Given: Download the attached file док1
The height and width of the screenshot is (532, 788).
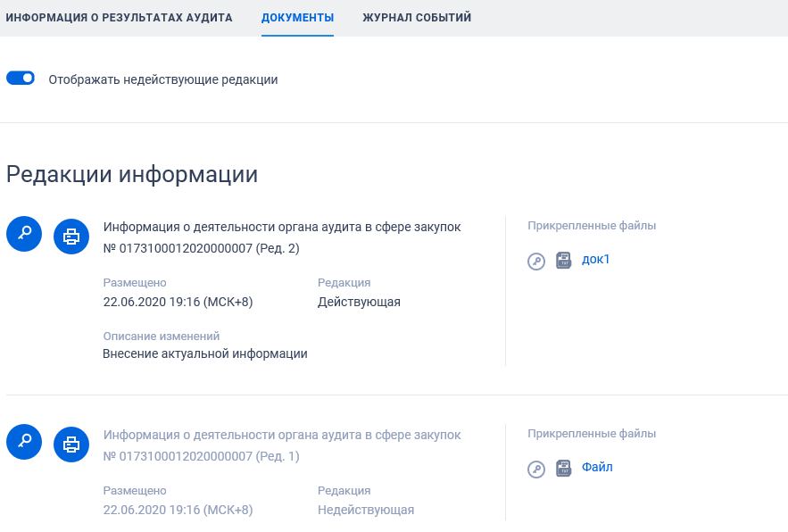Looking at the screenshot, I should 595,259.
